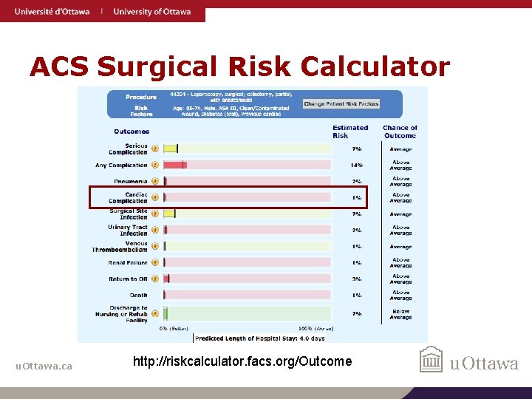Open help icon for Discharge to Nursing Facility
Image resolution: width=532 pixels, height=399 pixels.
tap(155, 314)
